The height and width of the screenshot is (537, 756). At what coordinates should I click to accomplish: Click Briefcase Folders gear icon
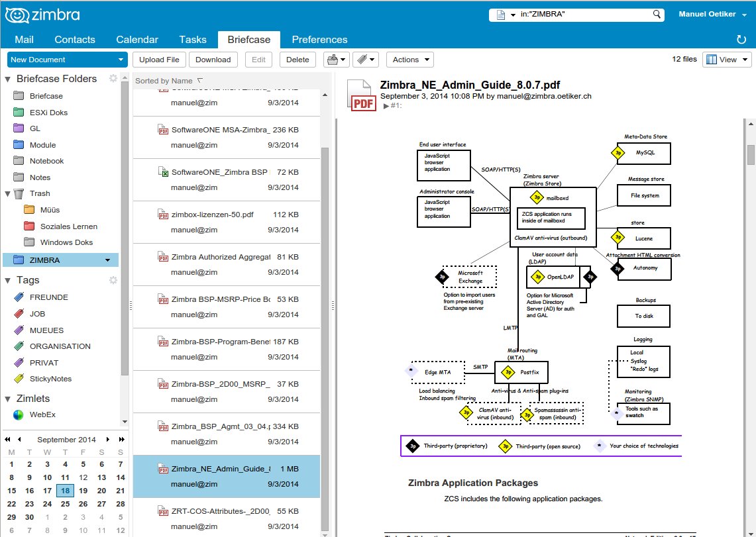tap(113, 78)
